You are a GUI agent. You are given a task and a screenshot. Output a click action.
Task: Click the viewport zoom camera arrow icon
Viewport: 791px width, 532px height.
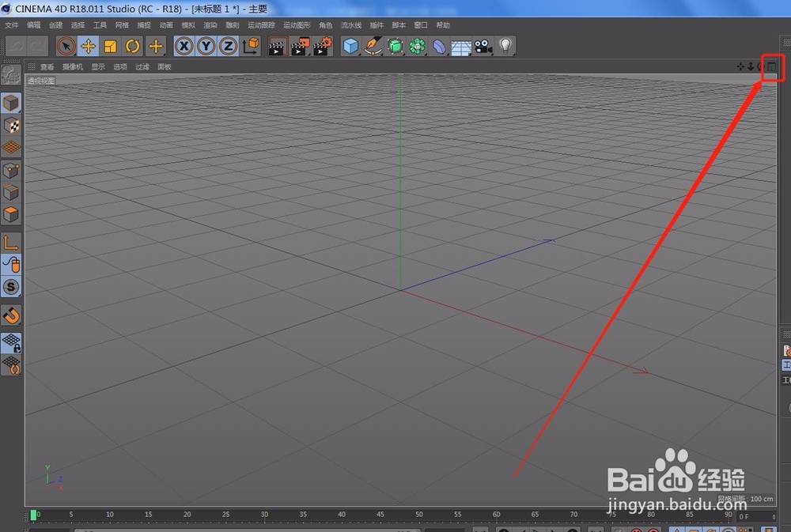coord(751,66)
